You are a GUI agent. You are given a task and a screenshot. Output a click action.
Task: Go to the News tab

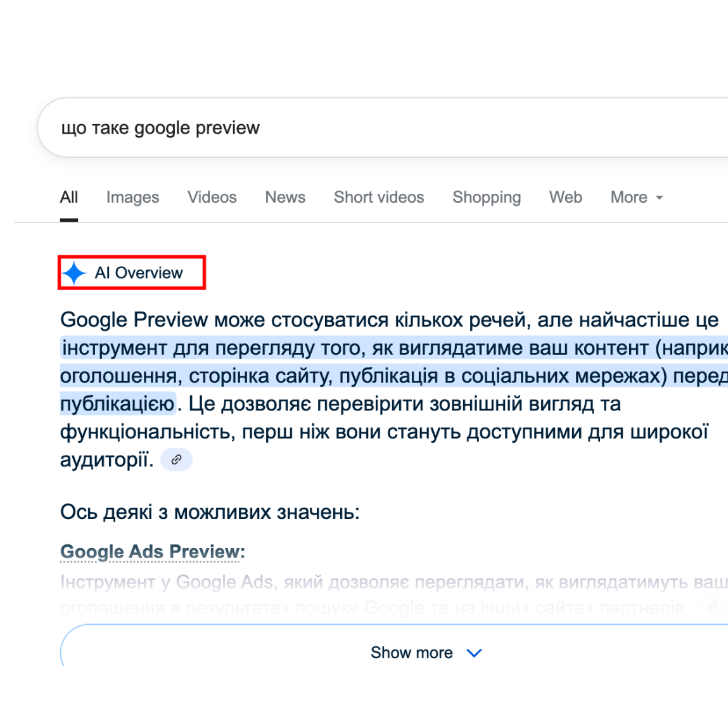(285, 197)
